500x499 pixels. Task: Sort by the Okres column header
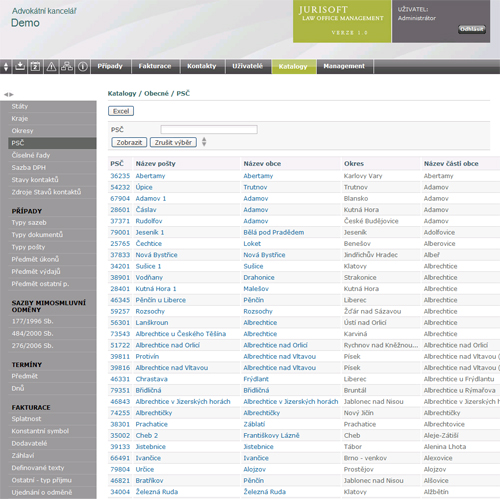pyautogui.click(x=354, y=164)
